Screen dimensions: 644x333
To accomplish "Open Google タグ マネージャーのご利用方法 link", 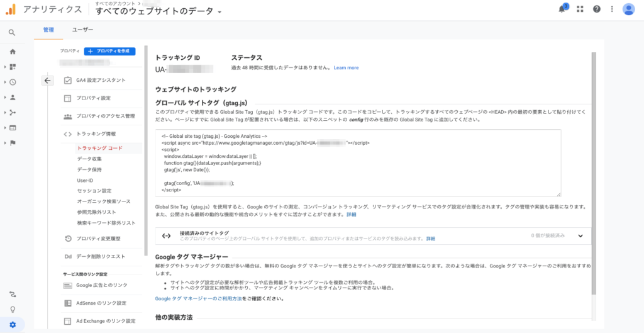I will pos(198,298).
